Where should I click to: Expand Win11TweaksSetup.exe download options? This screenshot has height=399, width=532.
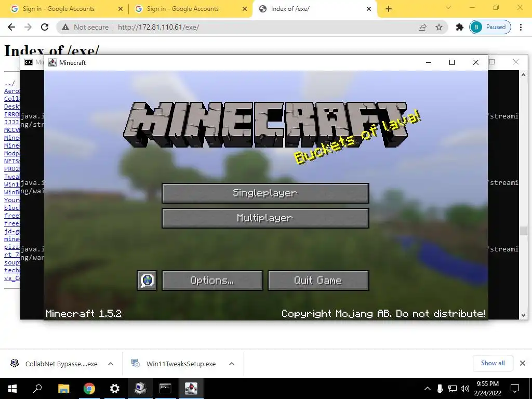tap(232, 364)
